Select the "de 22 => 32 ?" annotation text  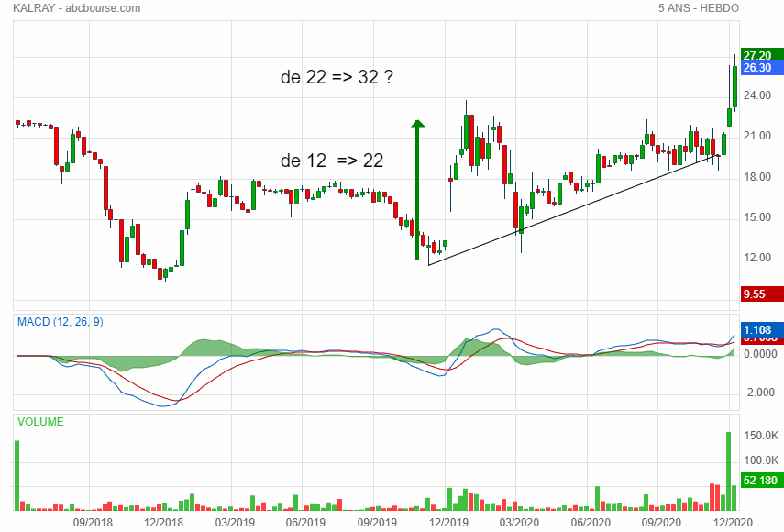[337, 77]
